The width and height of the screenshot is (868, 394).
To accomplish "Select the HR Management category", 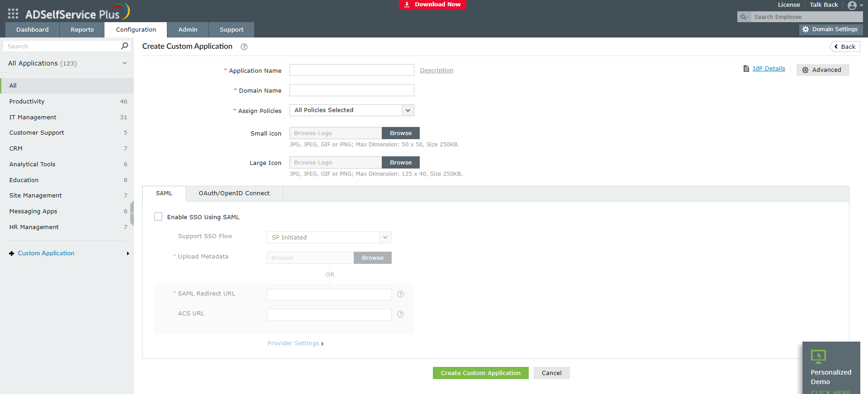I will pyautogui.click(x=67, y=227).
